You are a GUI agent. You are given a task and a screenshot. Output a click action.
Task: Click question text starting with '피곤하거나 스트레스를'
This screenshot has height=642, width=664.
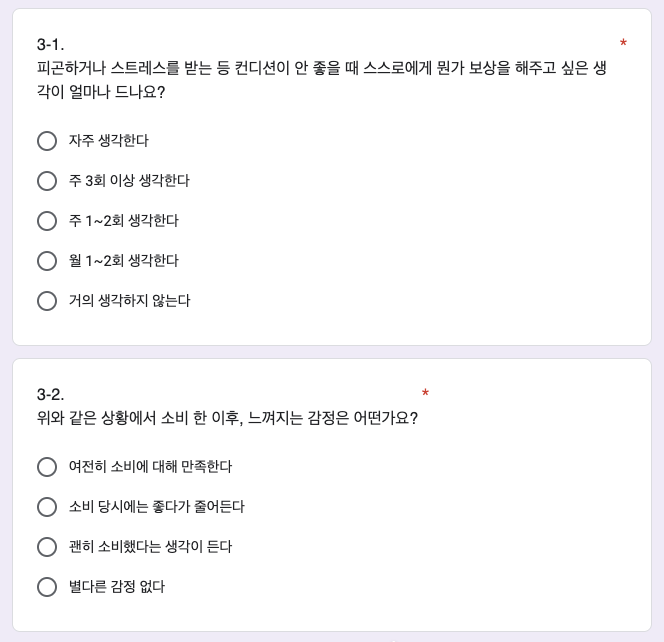point(322,80)
